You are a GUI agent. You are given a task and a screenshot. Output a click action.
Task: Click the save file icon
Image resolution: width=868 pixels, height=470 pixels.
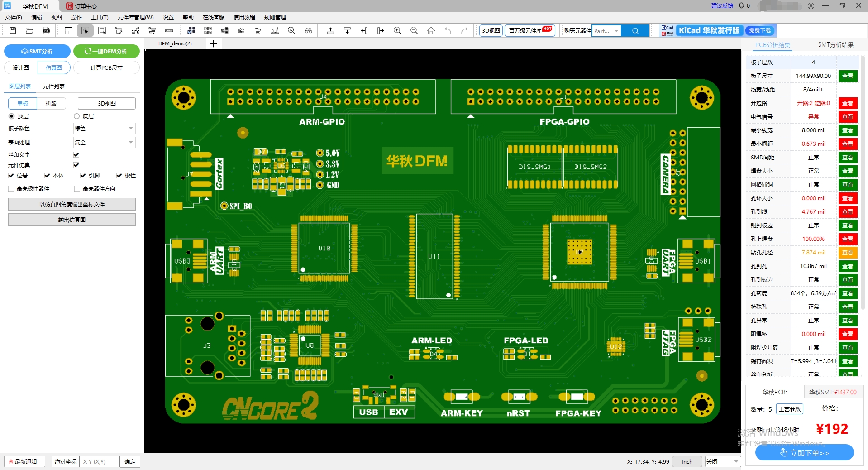(13, 30)
